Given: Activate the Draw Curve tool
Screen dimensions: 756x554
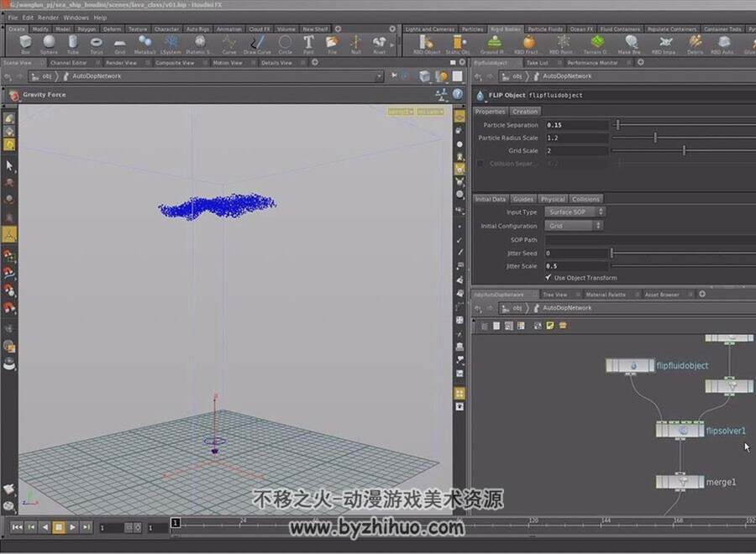Looking at the screenshot, I should tap(257, 44).
